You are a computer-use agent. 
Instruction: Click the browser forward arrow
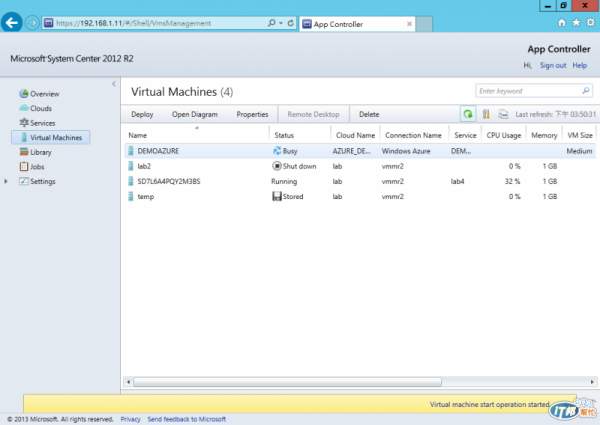(x=32, y=23)
